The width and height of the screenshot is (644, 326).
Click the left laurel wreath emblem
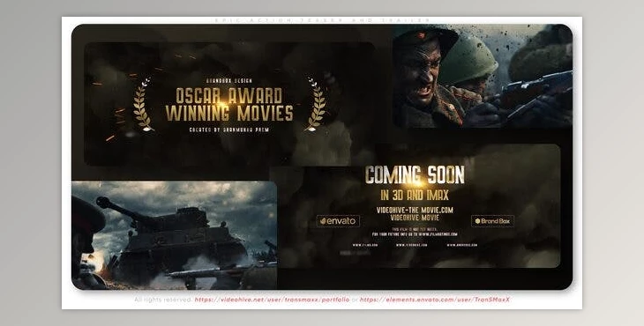coord(143,105)
